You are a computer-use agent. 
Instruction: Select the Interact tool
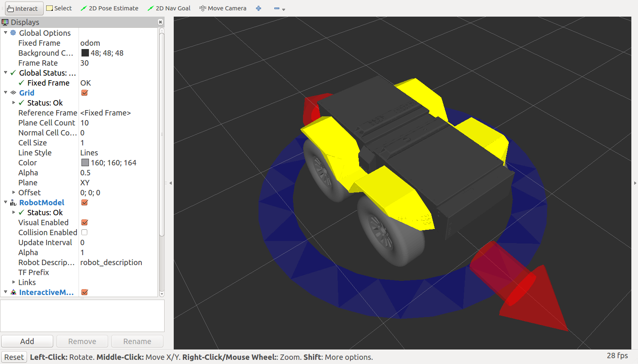(x=23, y=8)
